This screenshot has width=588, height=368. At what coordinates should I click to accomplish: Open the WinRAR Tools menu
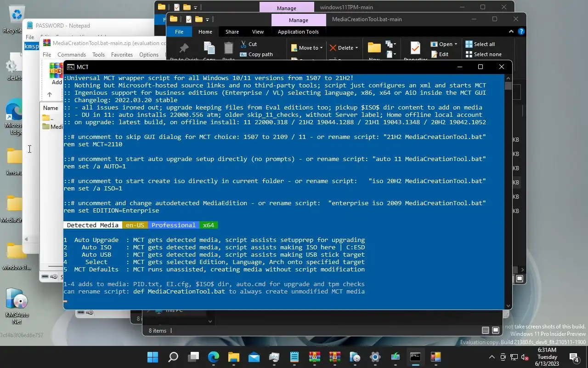pyautogui.click(x=98, y=54)
